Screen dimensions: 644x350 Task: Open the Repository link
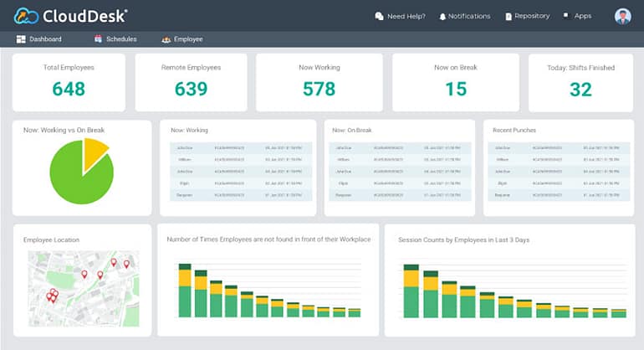tap(532, 16)
